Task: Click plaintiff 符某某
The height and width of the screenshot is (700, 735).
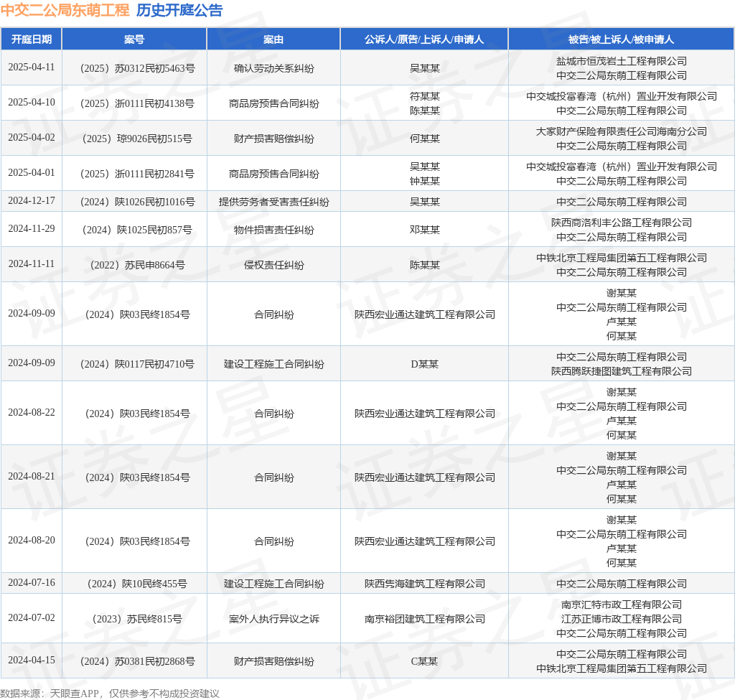Action: coord(425,96)
